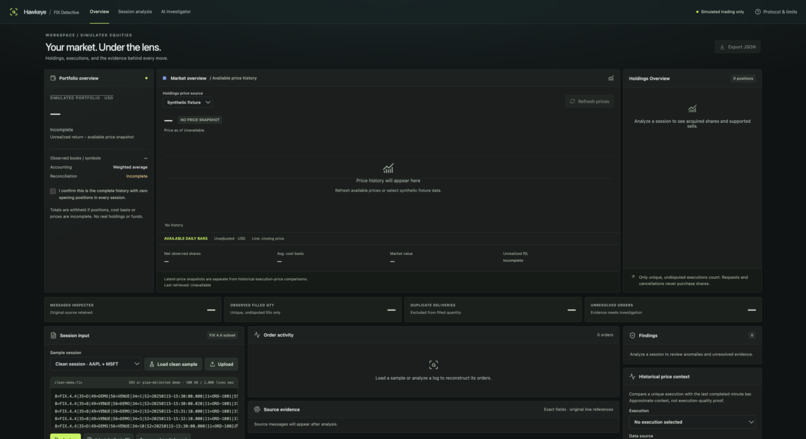The width and height of the screenshot is (806, 439).
Task: Click the Historical price context pulse icon
Action: [x=632, y=376]
